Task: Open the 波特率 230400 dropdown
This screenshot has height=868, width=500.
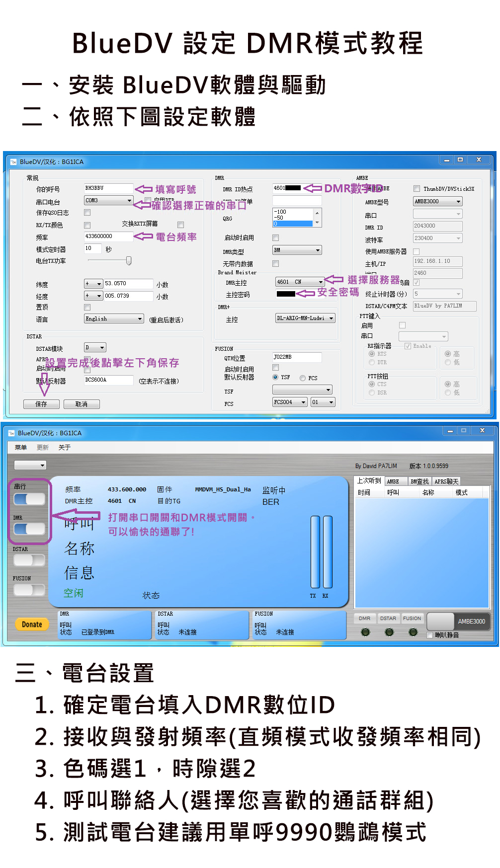Action: [x=438, y=238]
